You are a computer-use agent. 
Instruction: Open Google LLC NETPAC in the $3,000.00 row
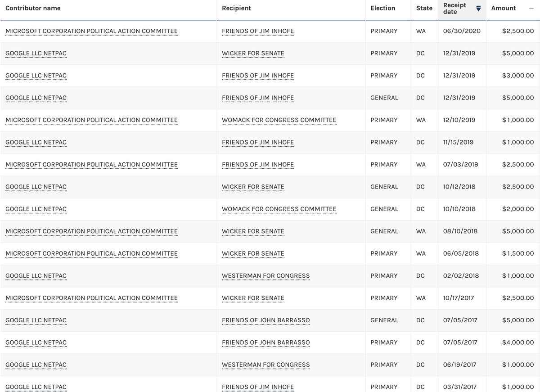(x=36, y=76)
